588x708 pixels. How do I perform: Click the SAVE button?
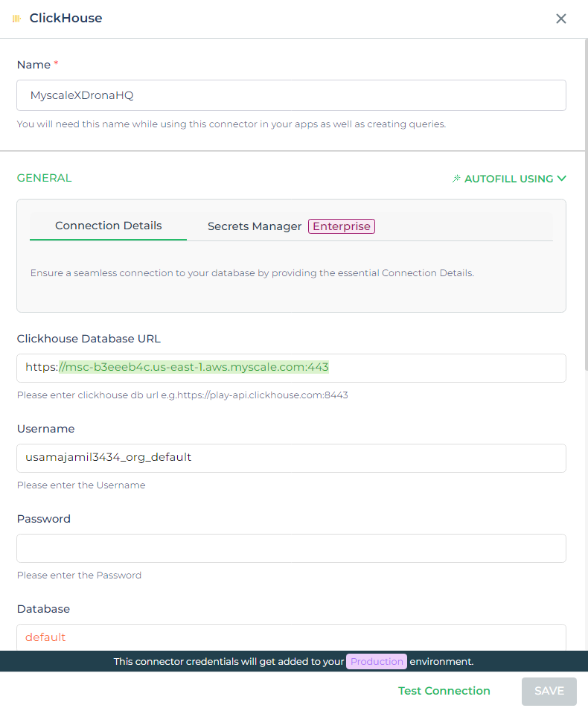pos(549,692)
